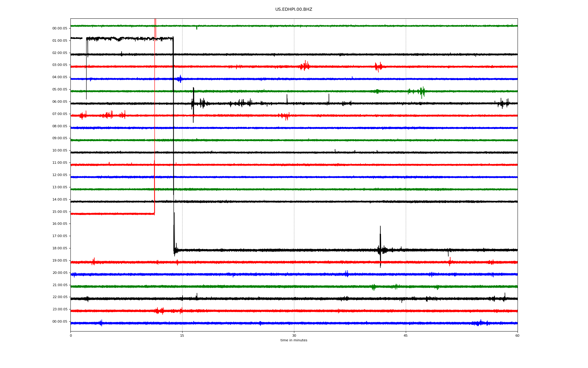Click the 'time in minutes' axis label
Viewport: 588px width, 368px height.
tap(294, 340)
